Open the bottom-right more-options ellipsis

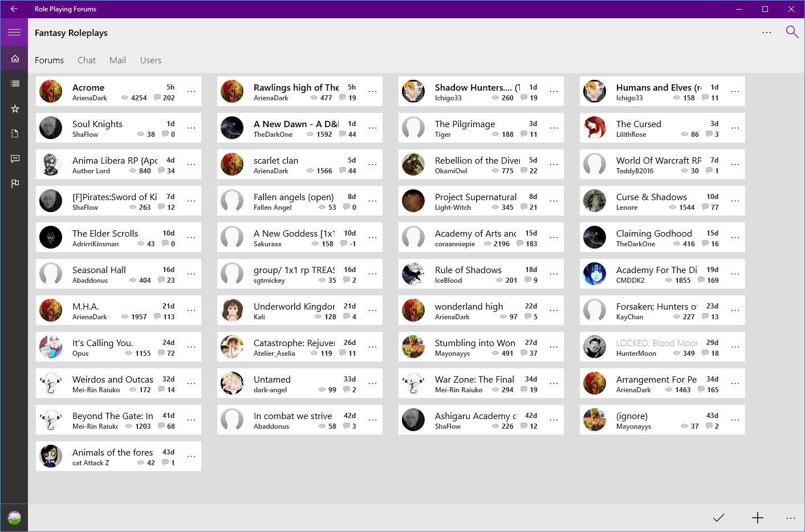tap(790, 518)
